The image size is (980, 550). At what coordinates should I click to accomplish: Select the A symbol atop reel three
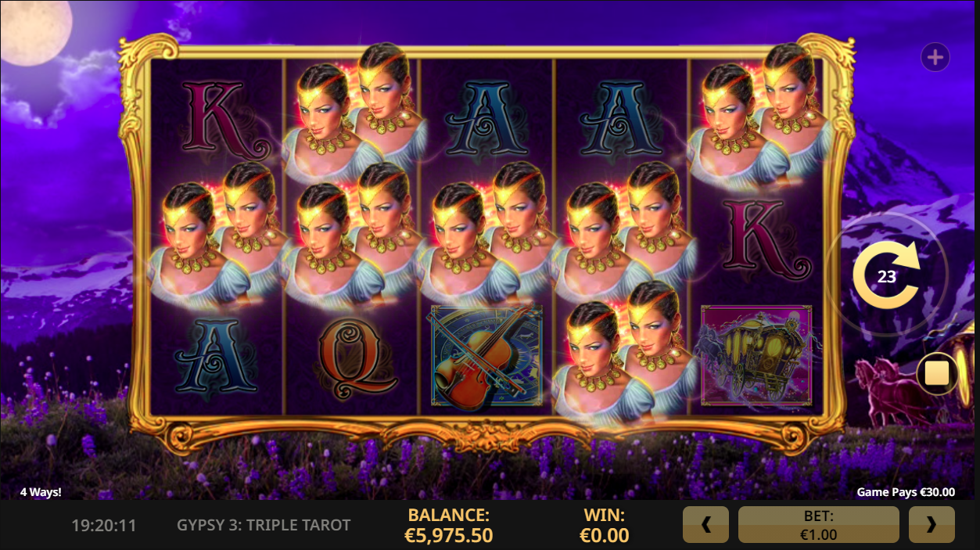486,117
